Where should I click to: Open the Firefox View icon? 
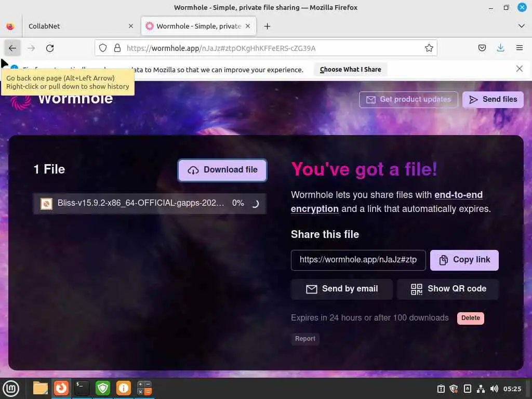pos(10,26)
